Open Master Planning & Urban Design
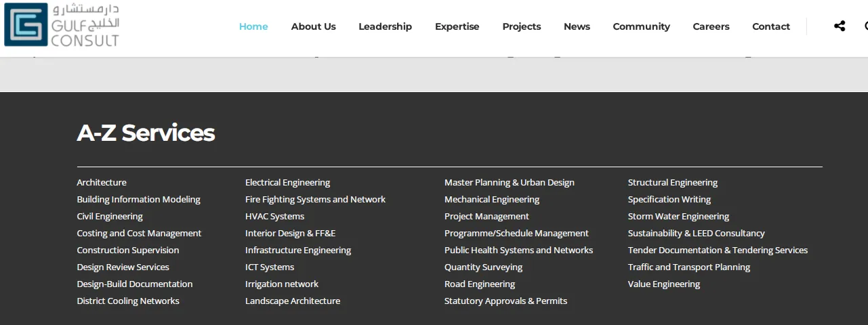Viewport: 868px width, 325px height. (509, 183)
